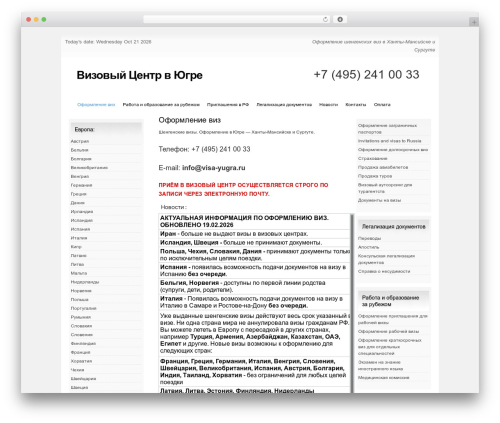Image resolution: width=500 pixels, height=423 pixels.
Task: Select Словения in the Европа list
Action: pos(82,335)
